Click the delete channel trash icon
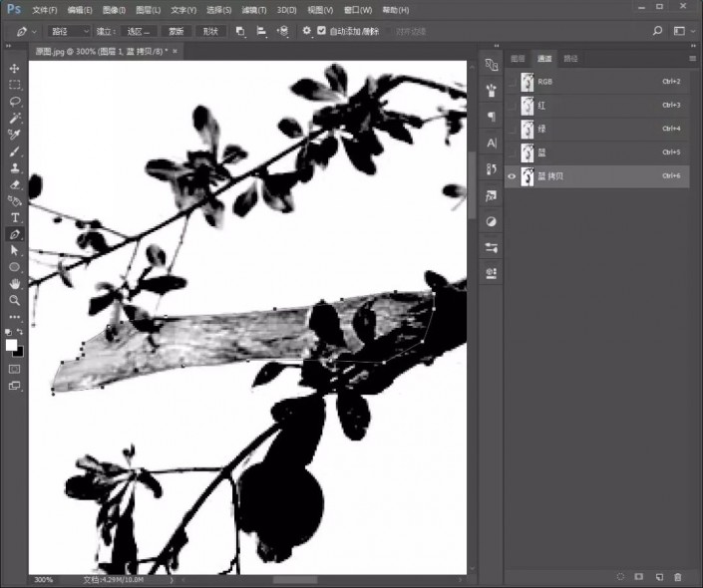703x588 pixels. tap(678, 577)
